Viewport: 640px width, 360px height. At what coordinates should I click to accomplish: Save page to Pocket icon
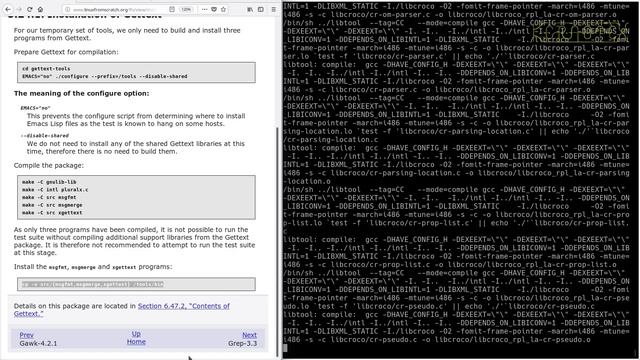pos(213,9)
